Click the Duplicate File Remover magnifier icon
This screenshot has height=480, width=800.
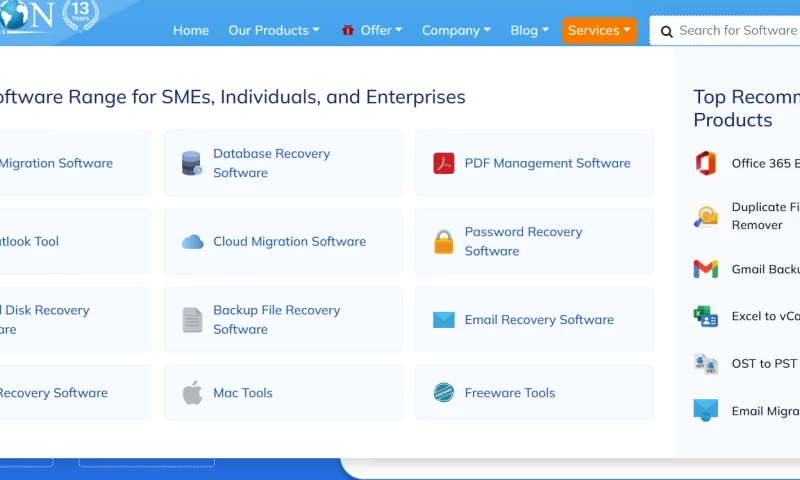[x=706, y=216]
